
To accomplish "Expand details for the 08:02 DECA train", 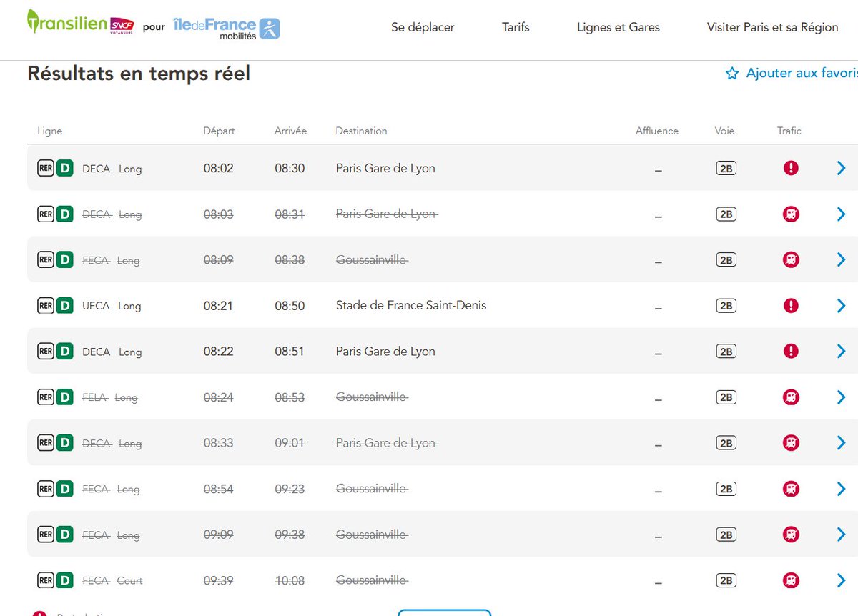I will point(841,169).
